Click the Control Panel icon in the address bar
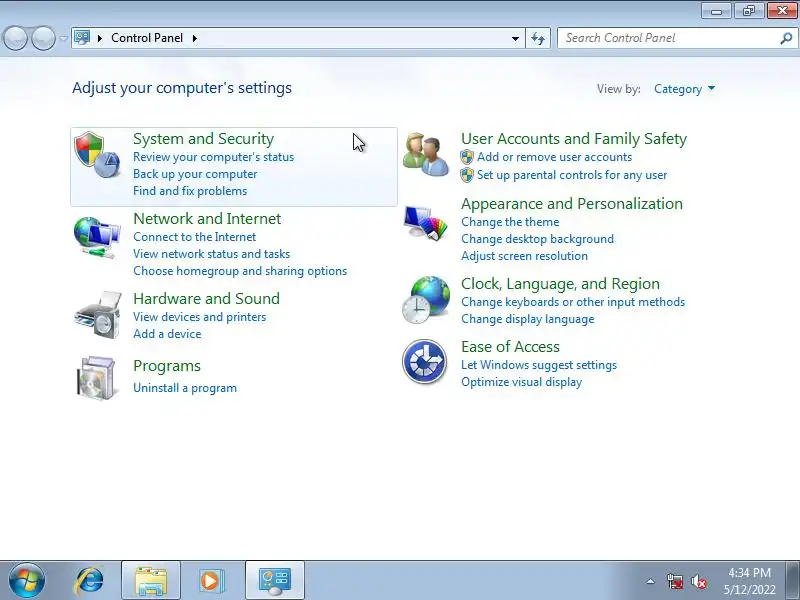The image size is (800, 600). click(82, 38)
